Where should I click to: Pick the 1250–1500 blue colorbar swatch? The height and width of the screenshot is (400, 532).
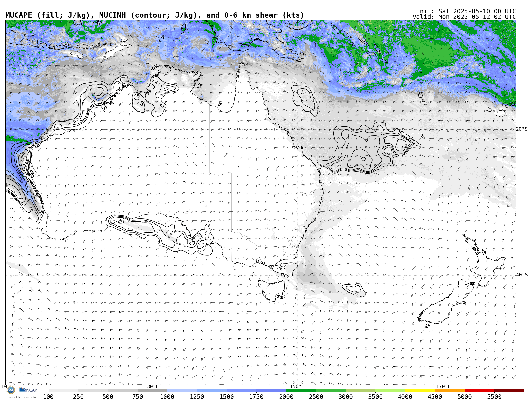(212, 391)
